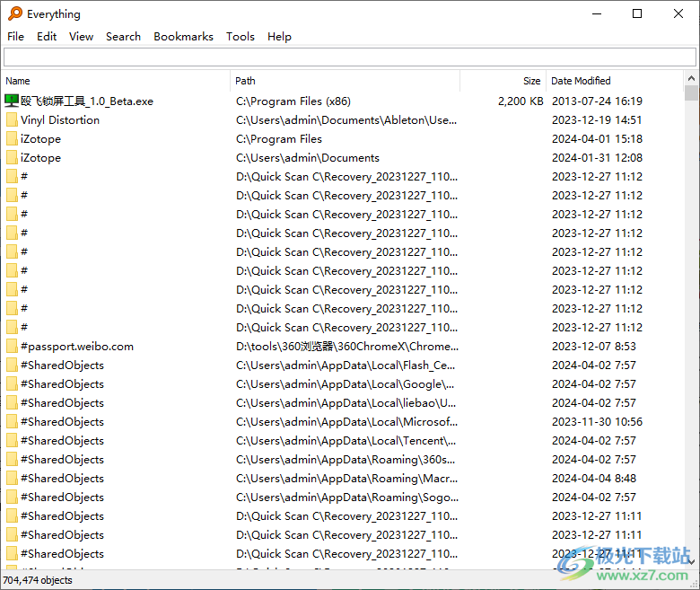Select the exe icon for 1.0_Beta.exe
Viewport: 700px width, 590px height.
click(12, 101)
